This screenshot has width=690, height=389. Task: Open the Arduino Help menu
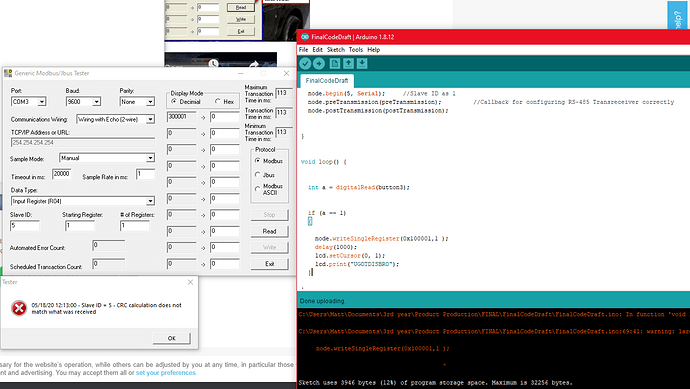coord(374,50)
